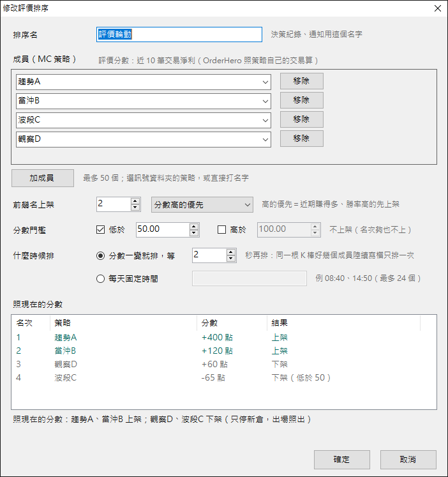Image resolution: width=448 pixels, height=477 pixels.
Task: Open the 分數高的優先 sort dropdown
Action: coord(202,204)
